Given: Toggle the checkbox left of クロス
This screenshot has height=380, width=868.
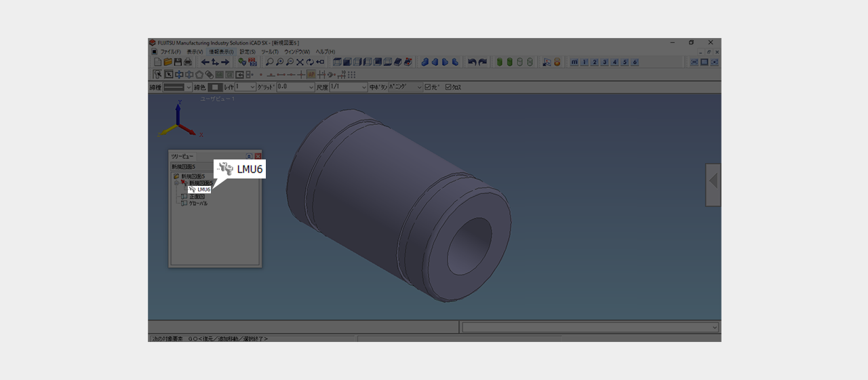Looking at the screenshot, I should point(428,88).
